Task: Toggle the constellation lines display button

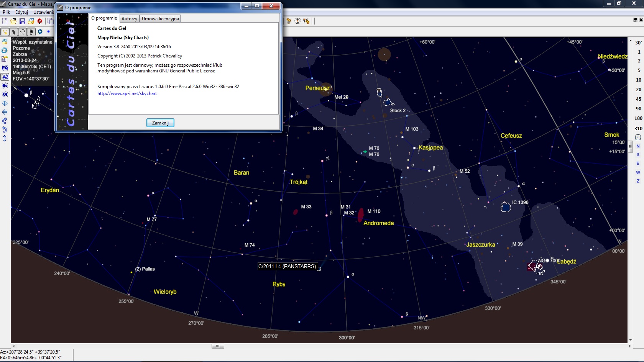Action: point(23,32)
